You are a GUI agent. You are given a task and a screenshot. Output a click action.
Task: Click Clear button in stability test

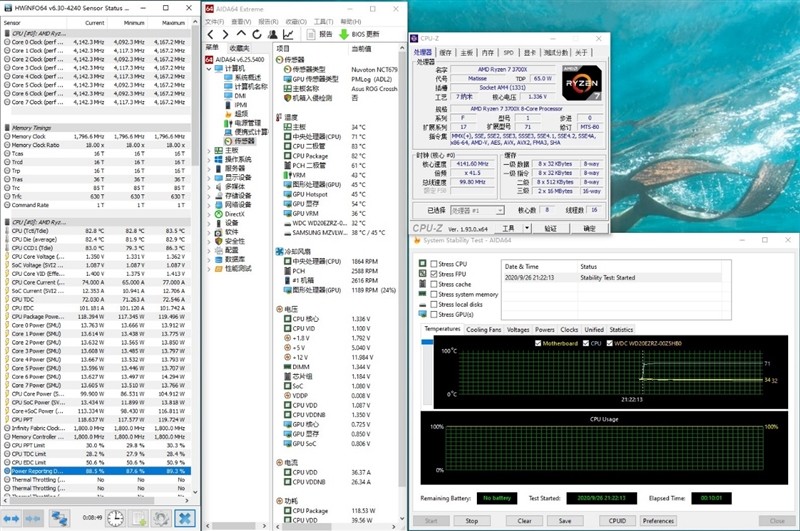click(524, 521)
